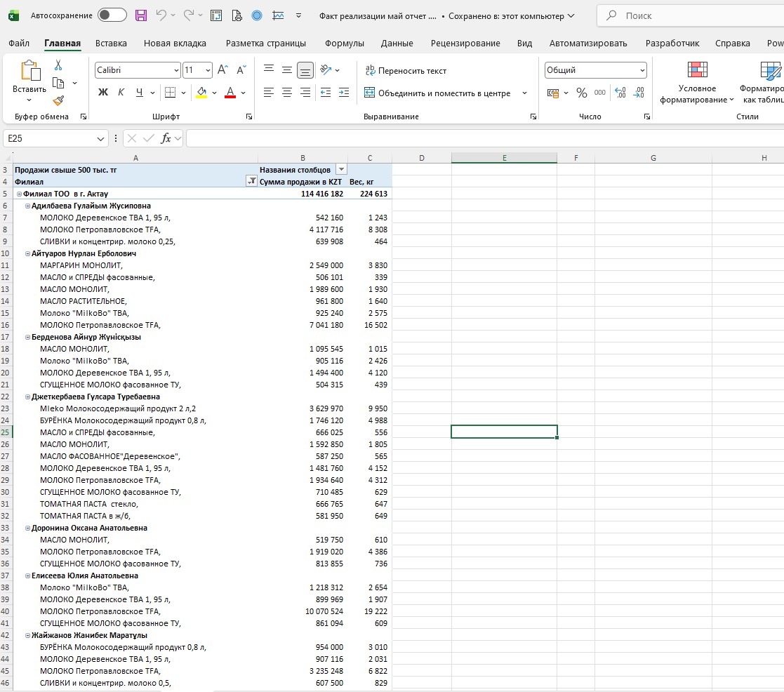Open merge options dropdown arrow
The width and height of the screenshot is (784, 692).
pyautogui.click(x=524, y=93)
